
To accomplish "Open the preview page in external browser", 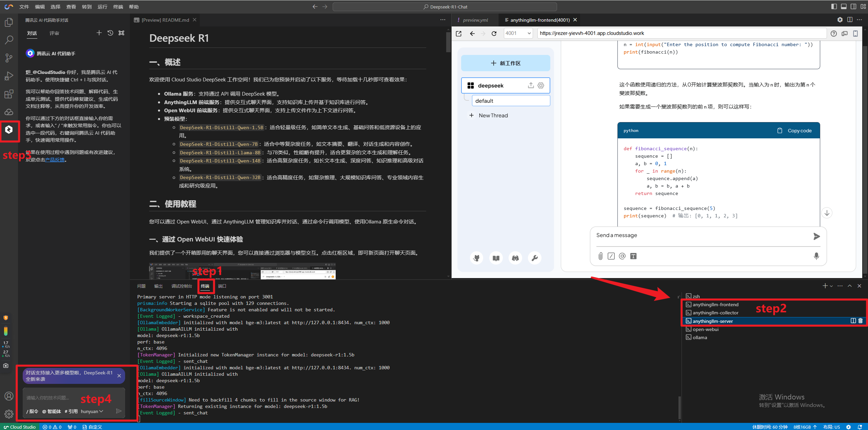I will (459, 33).
